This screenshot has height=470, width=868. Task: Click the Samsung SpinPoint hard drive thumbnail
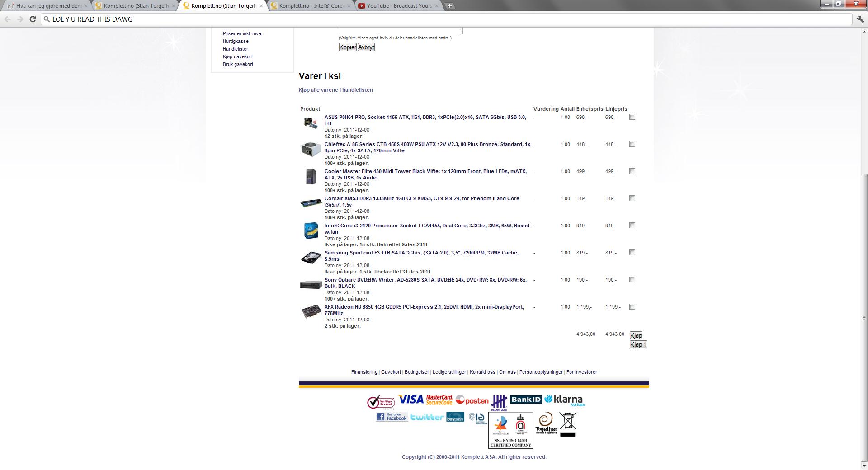[x=311, y=258]
